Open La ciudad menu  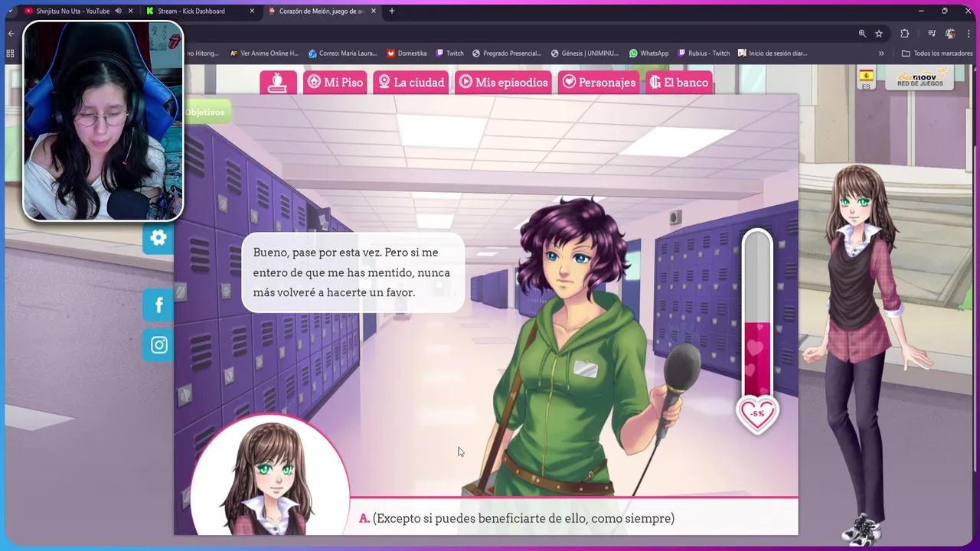point(411,83)
